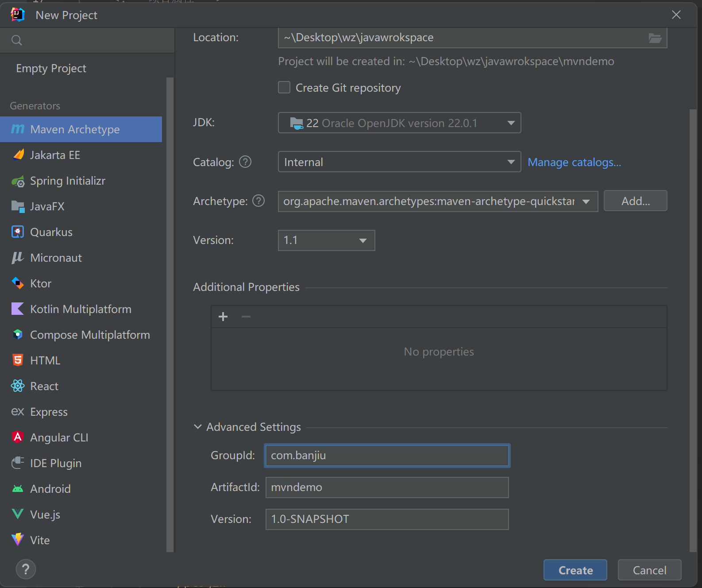The height and width of the screenshot is (588, 702).
Task: Close the New Project dialog
Action: pyautogui.click(x=676, y=15)
